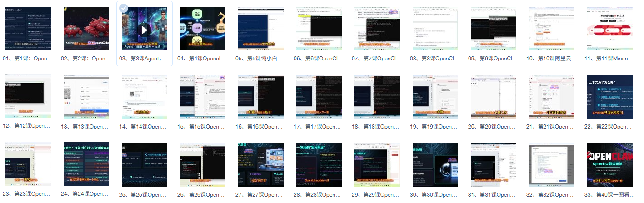Select thumbnail of video 21
This screenshot has height=203, width=644.
click(x=552, y=97)
